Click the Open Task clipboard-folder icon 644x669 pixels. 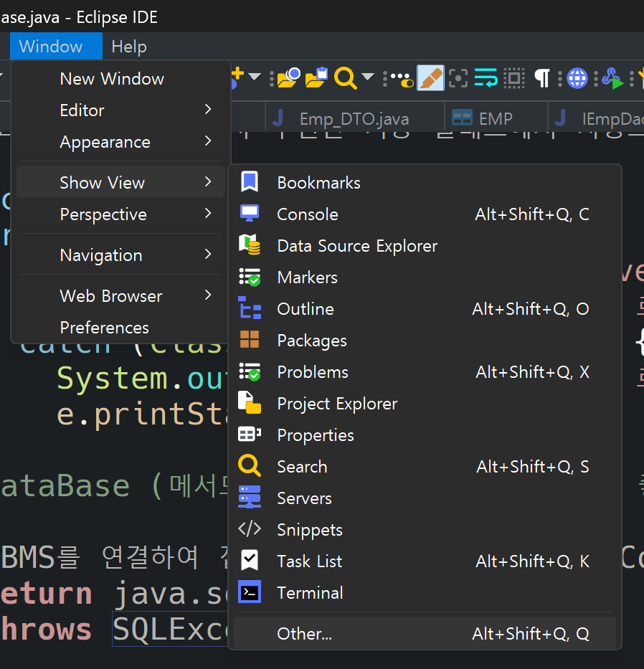[x=316, y=78]
